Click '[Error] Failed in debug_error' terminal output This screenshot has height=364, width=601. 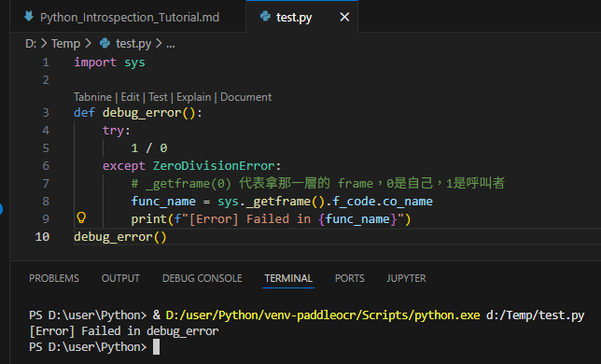[124, 331]
